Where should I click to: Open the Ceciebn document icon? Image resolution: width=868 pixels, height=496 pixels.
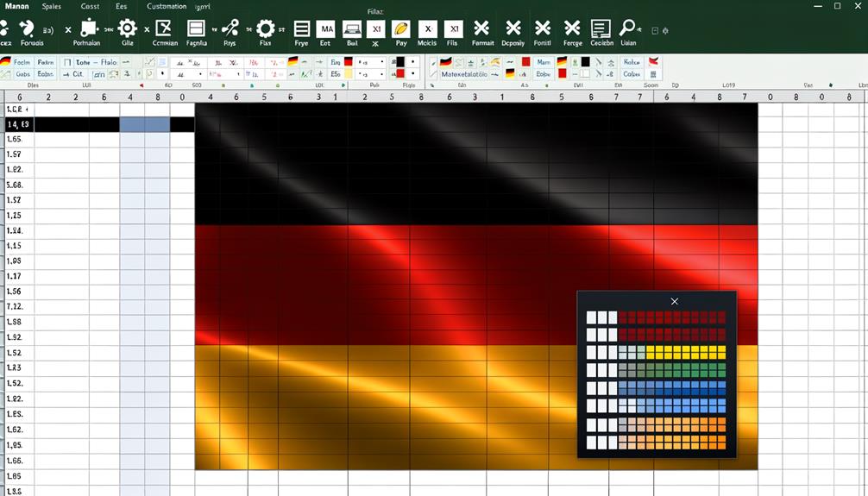pyautogui.click(x=601, y=29)
